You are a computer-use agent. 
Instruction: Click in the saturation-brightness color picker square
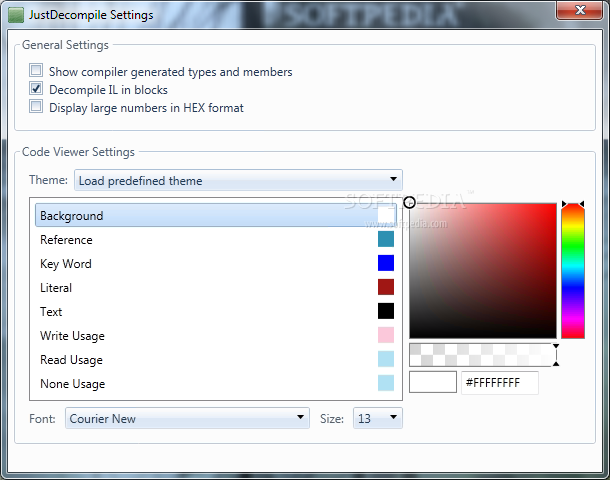[x=483, y=271]
